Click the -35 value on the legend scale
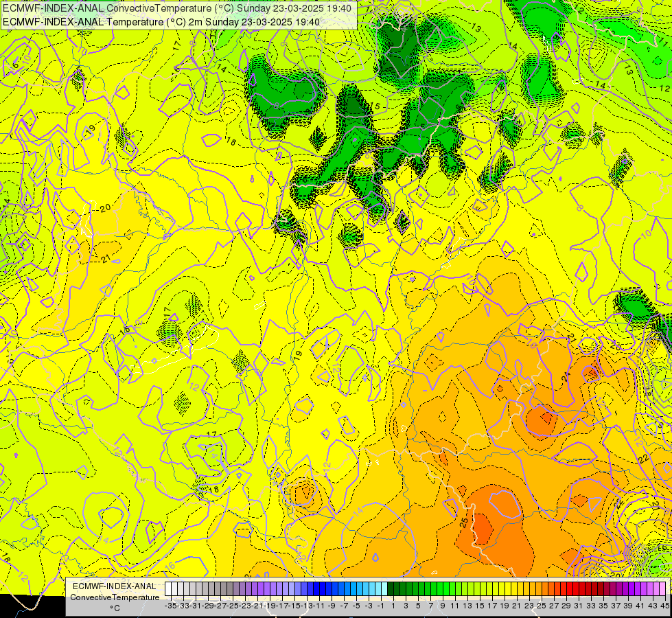Image resolution: width=672 pixels, height=618 pixels. pyautogui.click(x=170, y=606)
